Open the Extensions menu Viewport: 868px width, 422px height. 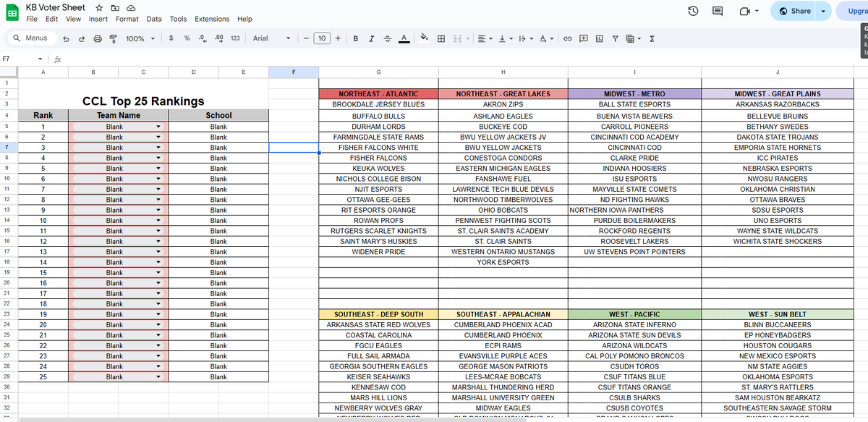point(212,19)
